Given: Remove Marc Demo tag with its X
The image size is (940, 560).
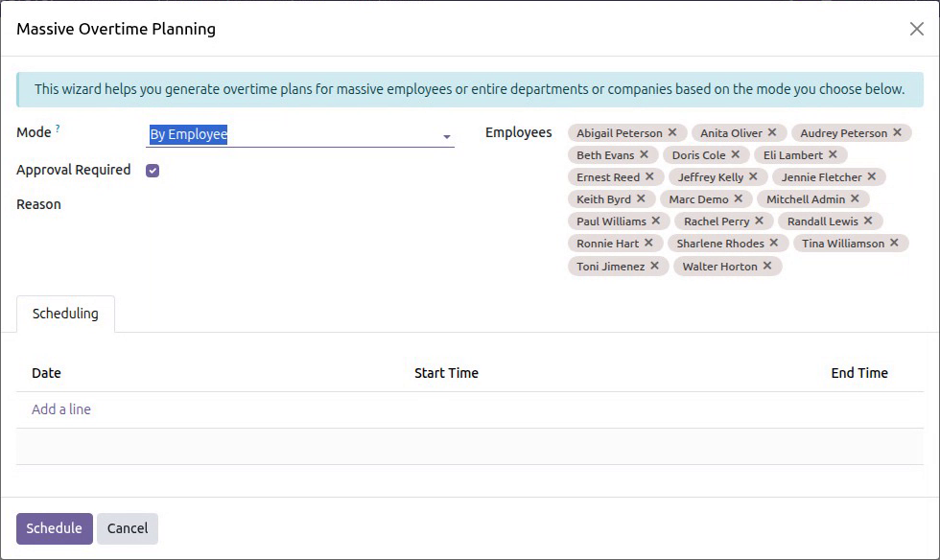Looking at the screenshot, I should [739, 198].
